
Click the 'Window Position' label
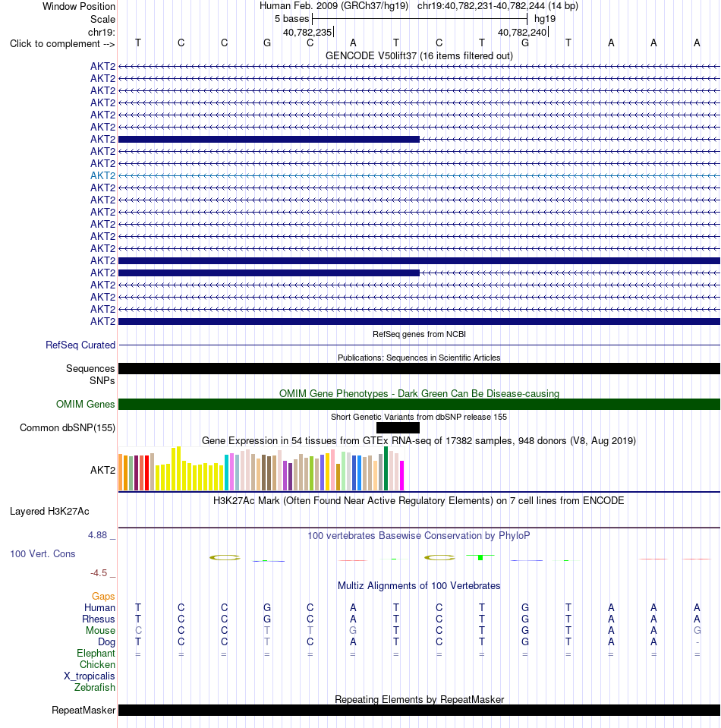click(x=79, y=7)
